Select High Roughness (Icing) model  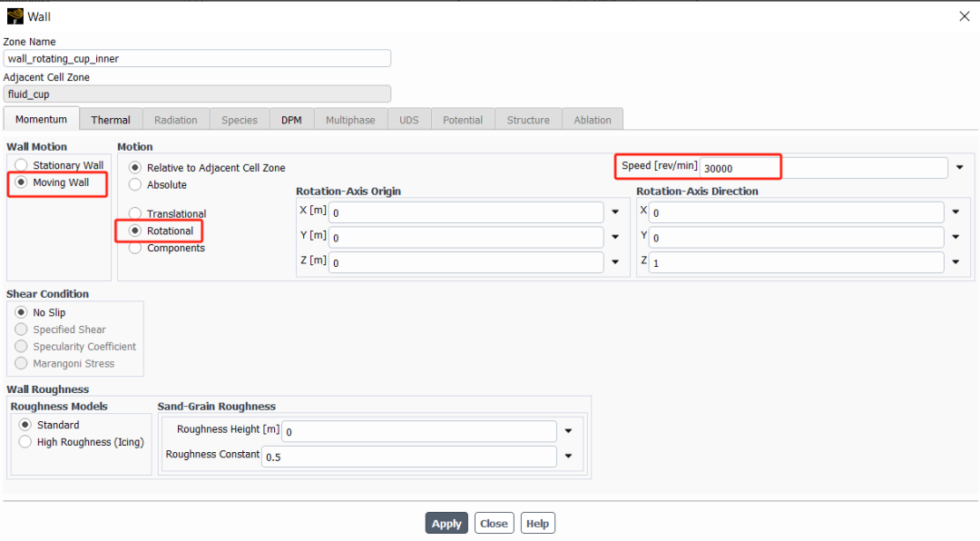point(25,442)
